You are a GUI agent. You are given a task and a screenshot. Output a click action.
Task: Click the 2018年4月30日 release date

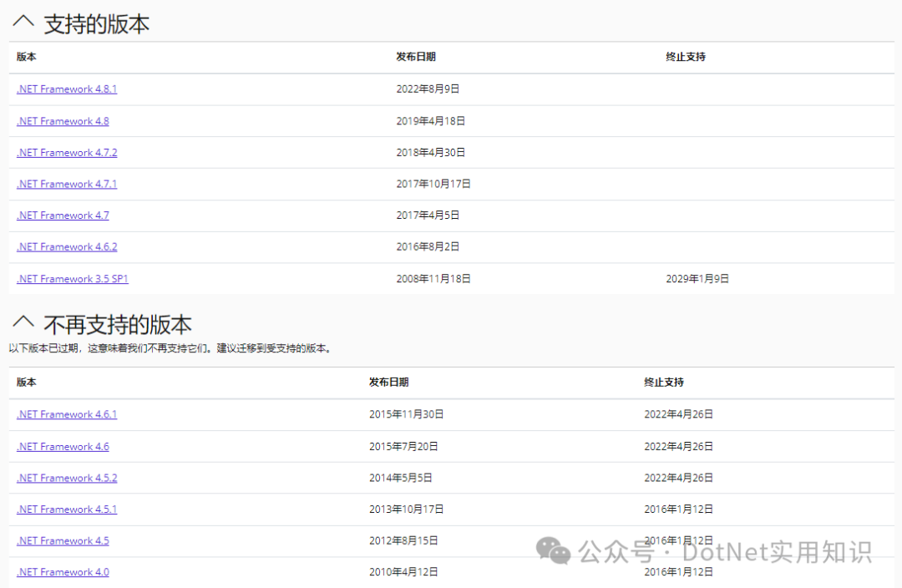point(430,153)
